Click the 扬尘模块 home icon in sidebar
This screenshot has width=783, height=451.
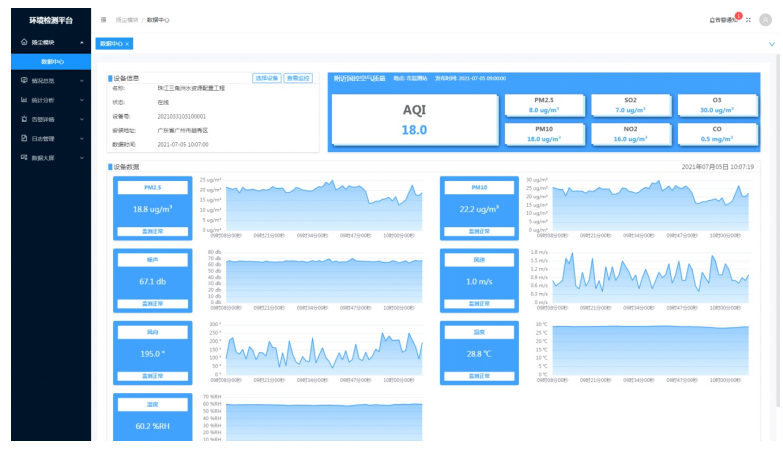pos(24,43)
